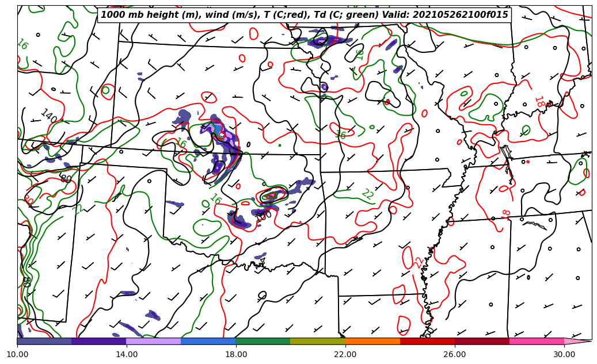Click the 22.00 colorbar tick label
Screen dimensions: 597x364
pyautogui.click(x=345, y=354)
